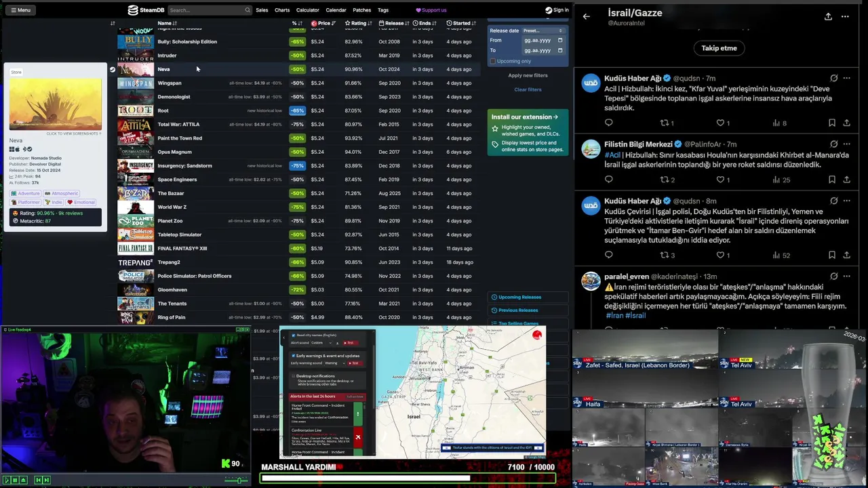View stats of Filistin Bilgi Merkezi tweet (25)

781,180
